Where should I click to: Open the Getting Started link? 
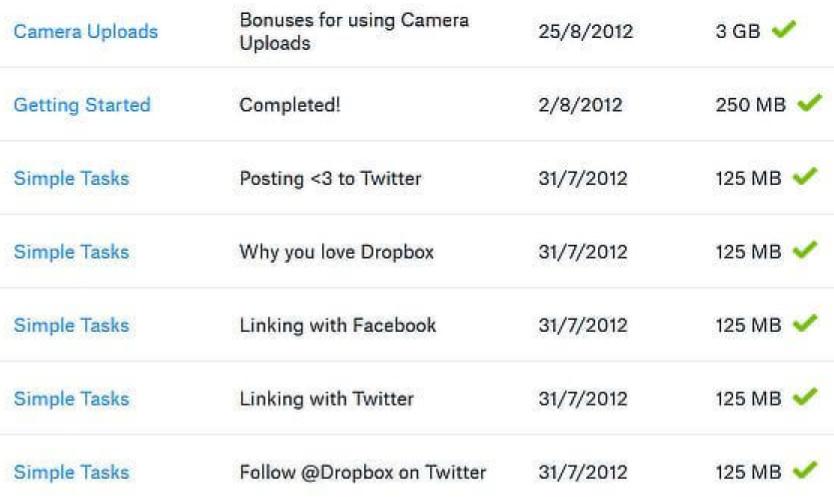(x=82, y=105)
